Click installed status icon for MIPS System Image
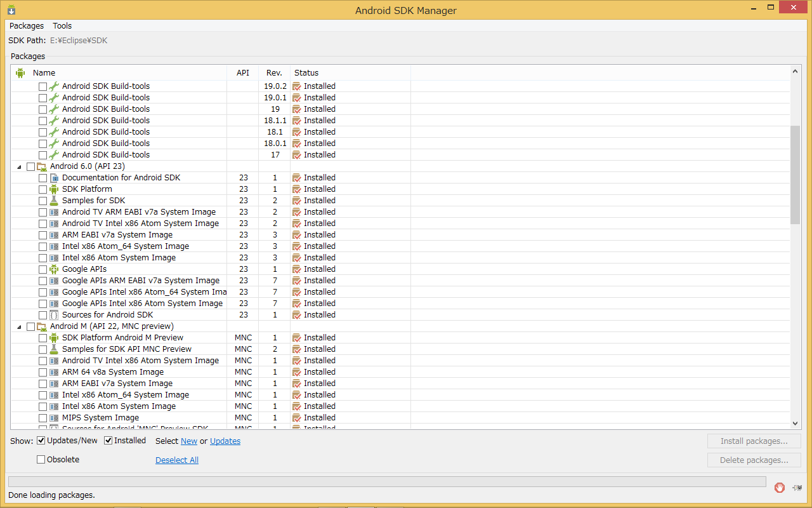The image size is (812, 508). (296, 418)
